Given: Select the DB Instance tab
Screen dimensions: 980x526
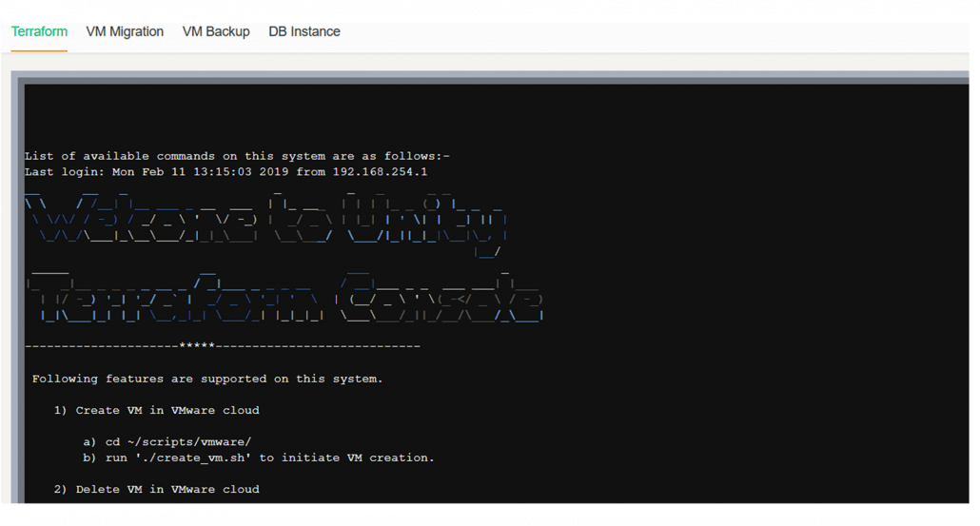Looking at the screenshot, I should pos(304,31).
